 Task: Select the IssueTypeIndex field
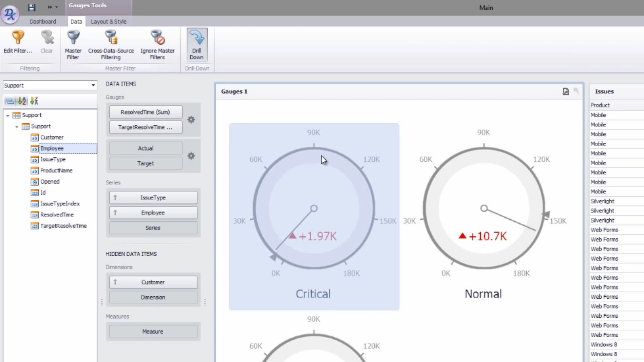click(60, 204)
